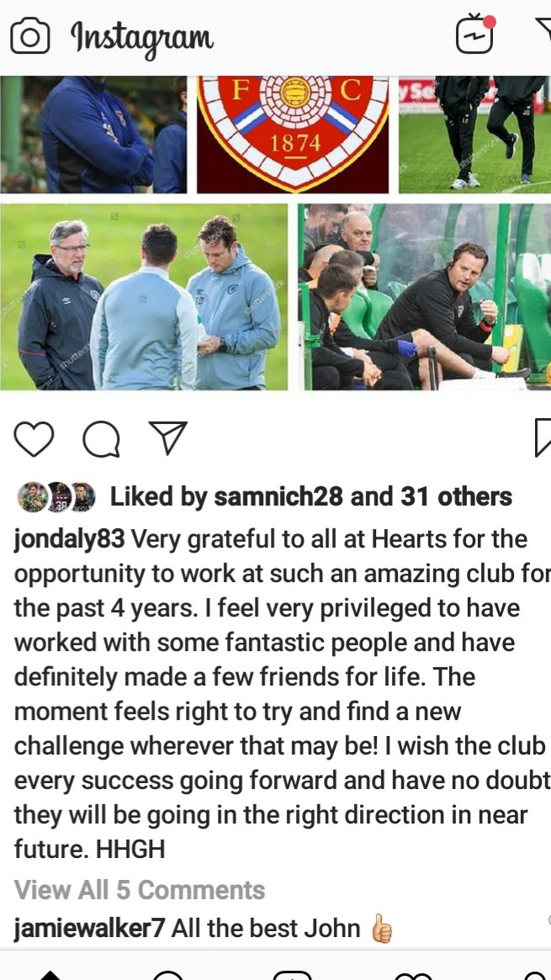Tap photo of legs walking on pitch
Viewport: 551px width, 980px height.
click(474, 135)
